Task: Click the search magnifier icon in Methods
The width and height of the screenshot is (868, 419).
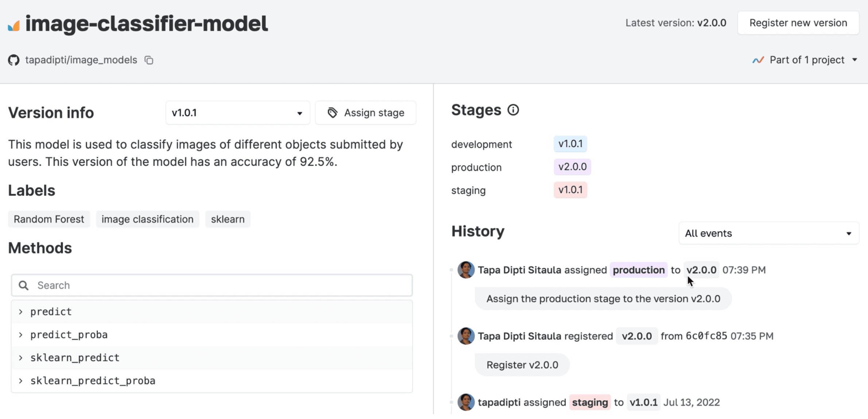Action: [x=24, y=285]
